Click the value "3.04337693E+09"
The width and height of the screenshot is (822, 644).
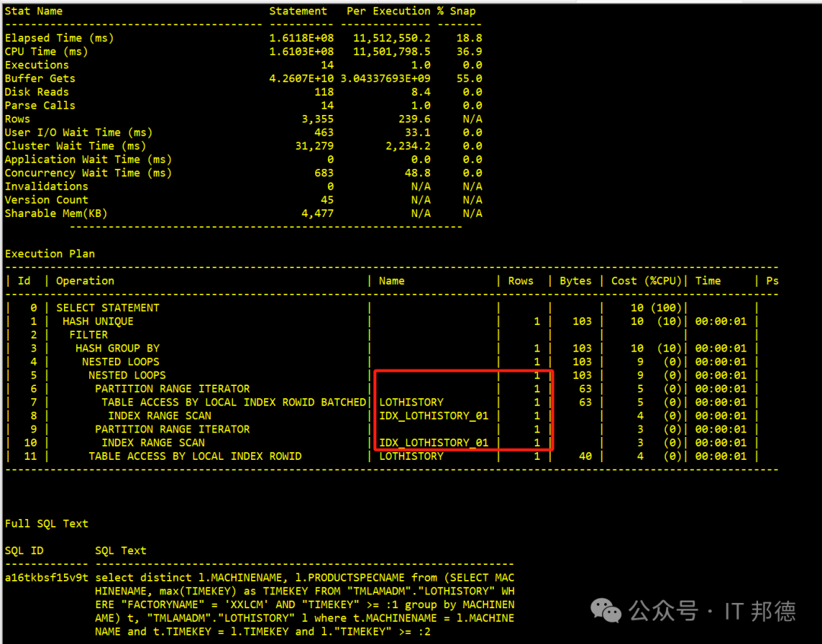click(x=385, y=78)
